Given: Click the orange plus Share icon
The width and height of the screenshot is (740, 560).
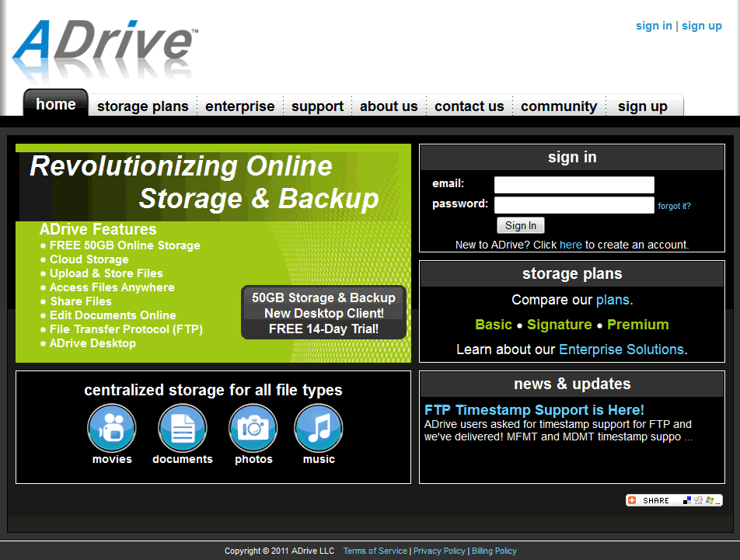Looking at the screenshot, I should point(633,500).
